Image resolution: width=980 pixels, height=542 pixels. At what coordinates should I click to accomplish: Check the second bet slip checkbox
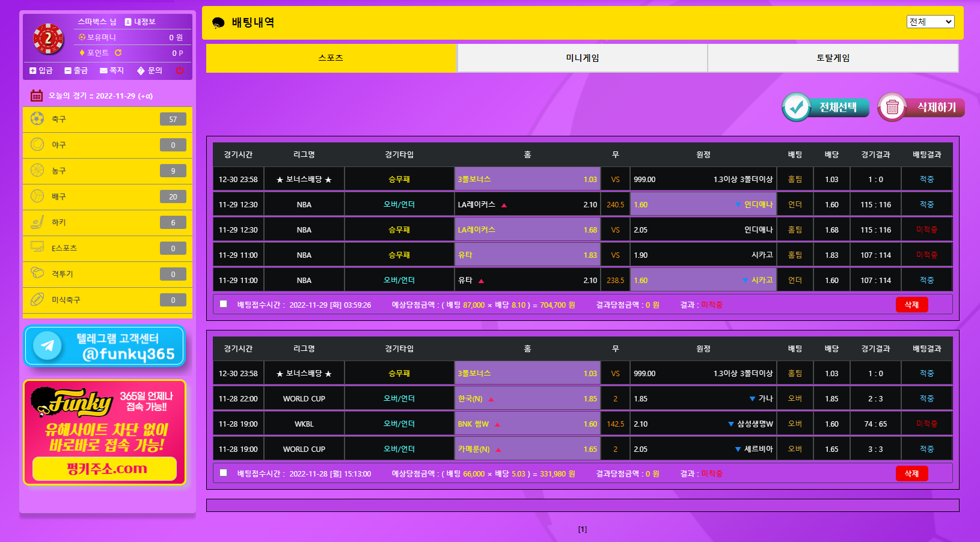click(x=224, y=473)
